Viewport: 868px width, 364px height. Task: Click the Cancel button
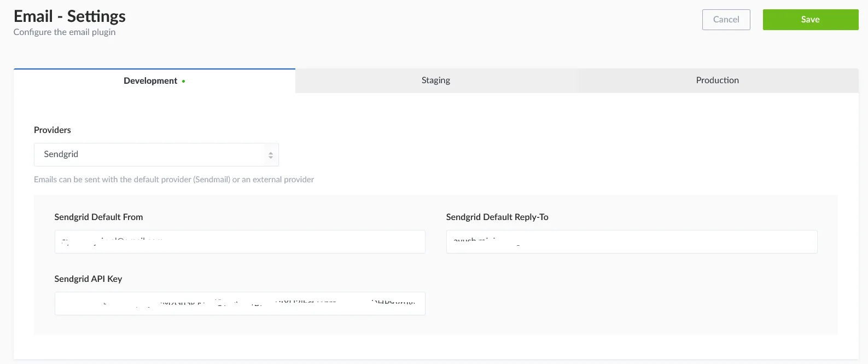pos(726,20)
